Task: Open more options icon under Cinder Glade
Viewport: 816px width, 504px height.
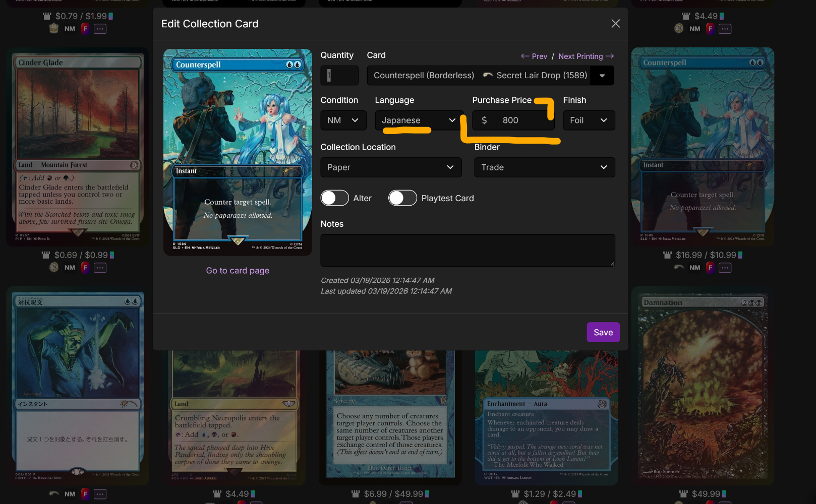Action: 100,268
